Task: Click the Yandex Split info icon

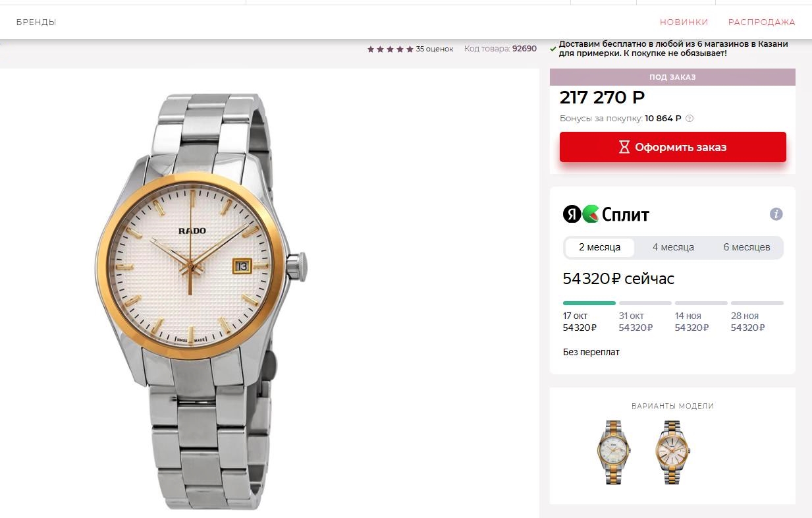Action: (776, 214)
